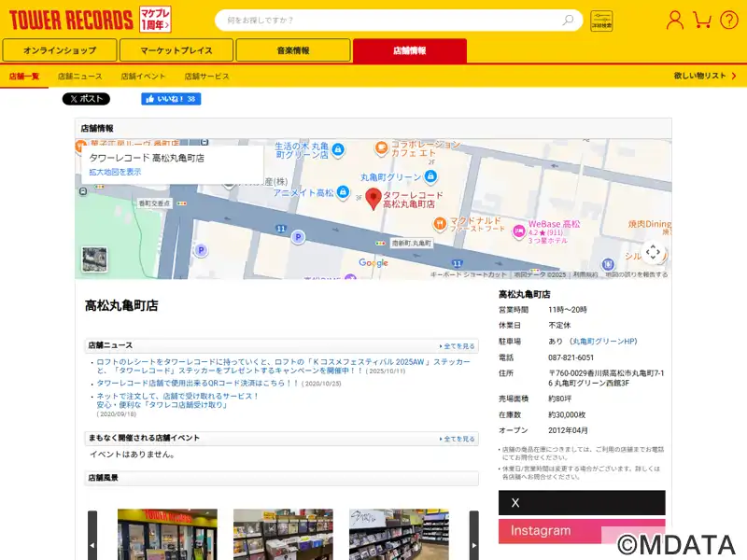The height and width of the screenshot is (560, 747).
Task: Click 拡大地図を表示 link on map card
Action: coord(115,172)
